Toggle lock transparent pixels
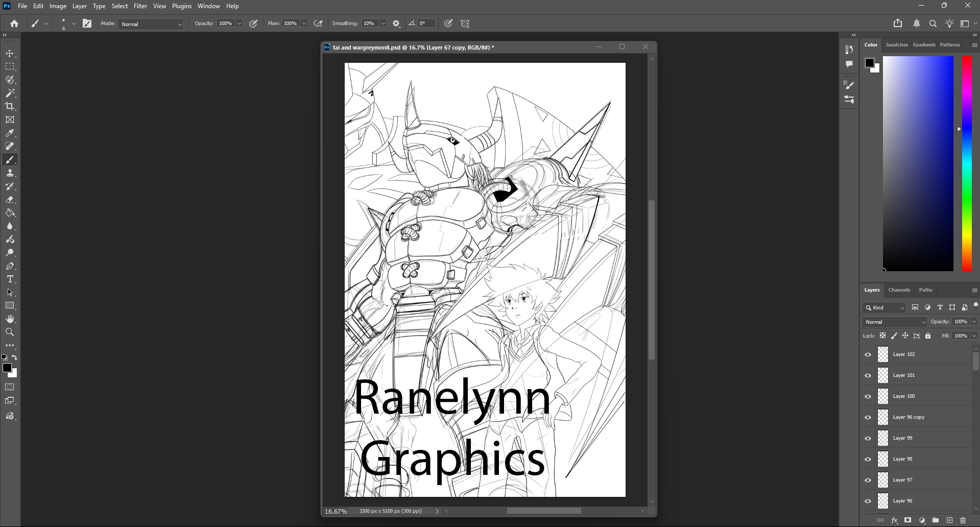This screenshot has width=980, height=527. click(x=882, y=336)
